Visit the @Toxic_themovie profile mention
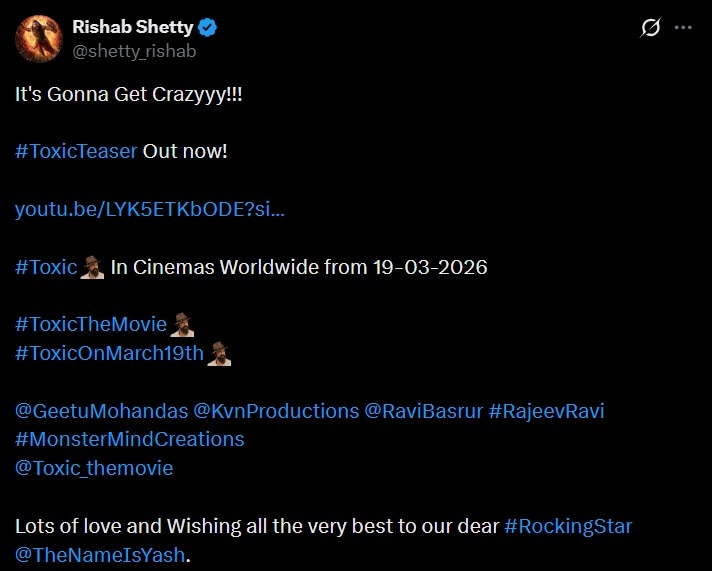The width and height of the screenshot is (712, 571). click(94, 468)
